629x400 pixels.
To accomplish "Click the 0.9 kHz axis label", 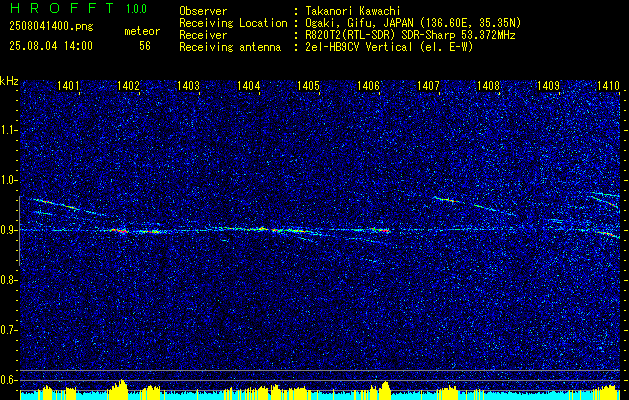I will click(8, 230).
